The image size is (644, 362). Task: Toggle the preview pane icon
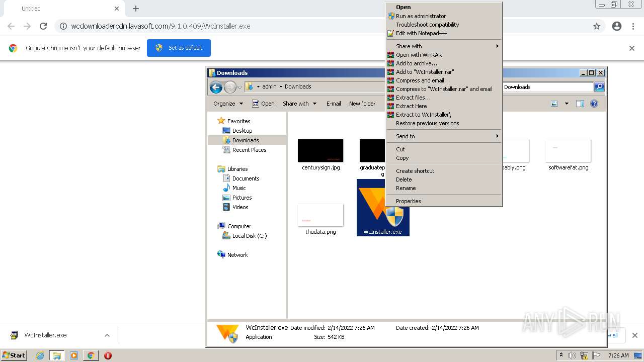(580, 104)
